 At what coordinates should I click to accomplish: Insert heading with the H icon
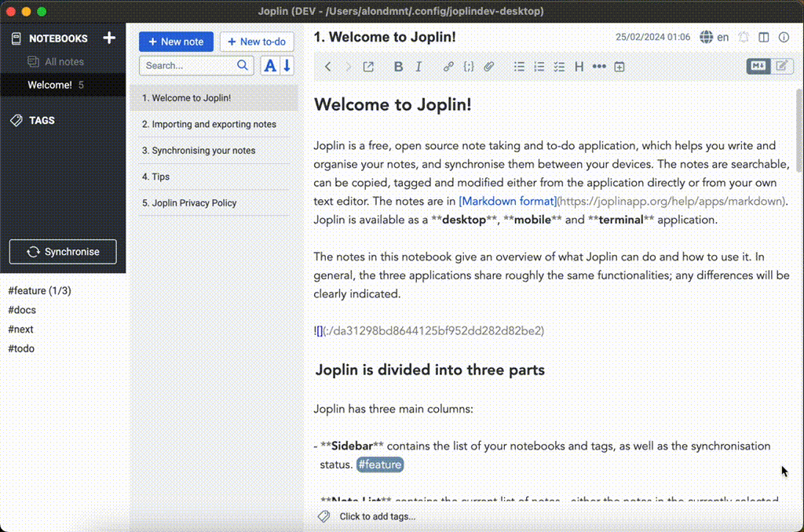coord(579,67)
